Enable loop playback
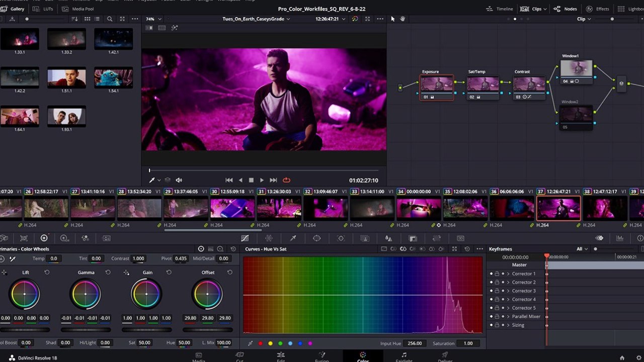Screen dimensions: 644x362 [286, 180]
